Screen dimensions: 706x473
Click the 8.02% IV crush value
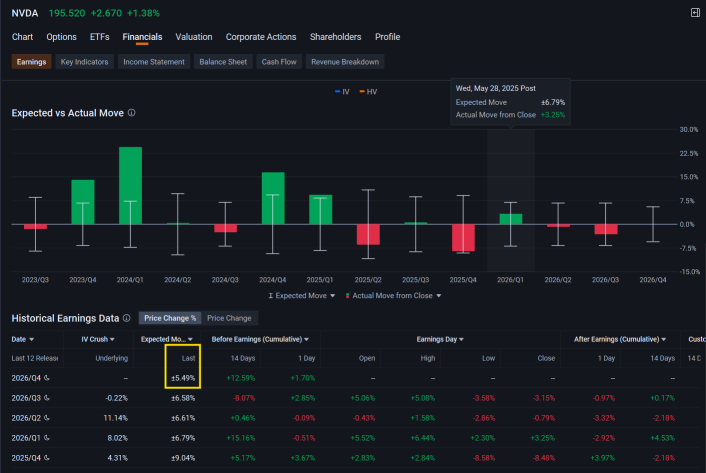click(x=118, y=438)
